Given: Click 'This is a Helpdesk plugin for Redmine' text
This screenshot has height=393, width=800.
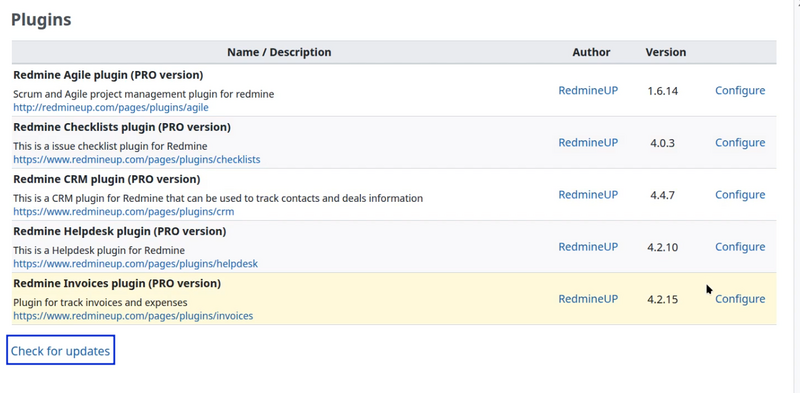Looking at the screenshot, I should (x=99, y=251).
